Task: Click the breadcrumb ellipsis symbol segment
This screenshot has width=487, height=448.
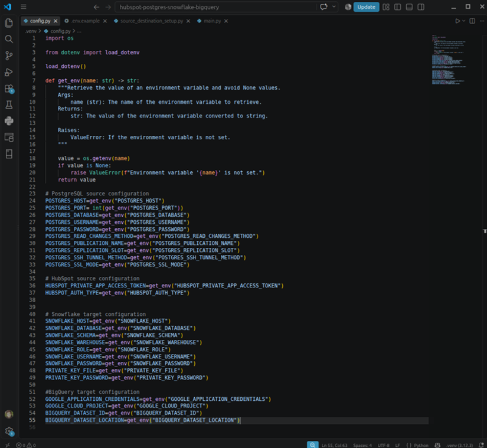Action: click(x=79, y=31)
